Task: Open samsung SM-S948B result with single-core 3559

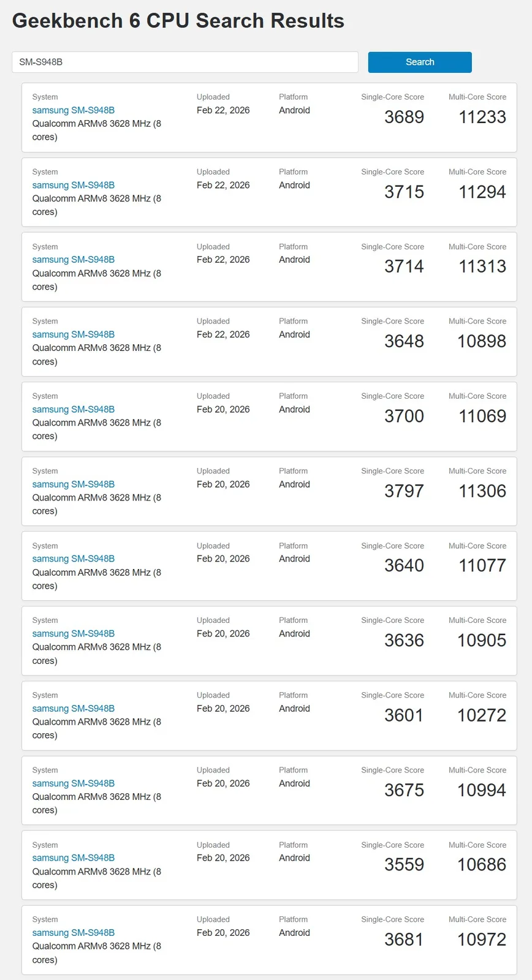Action: (74, 858)
